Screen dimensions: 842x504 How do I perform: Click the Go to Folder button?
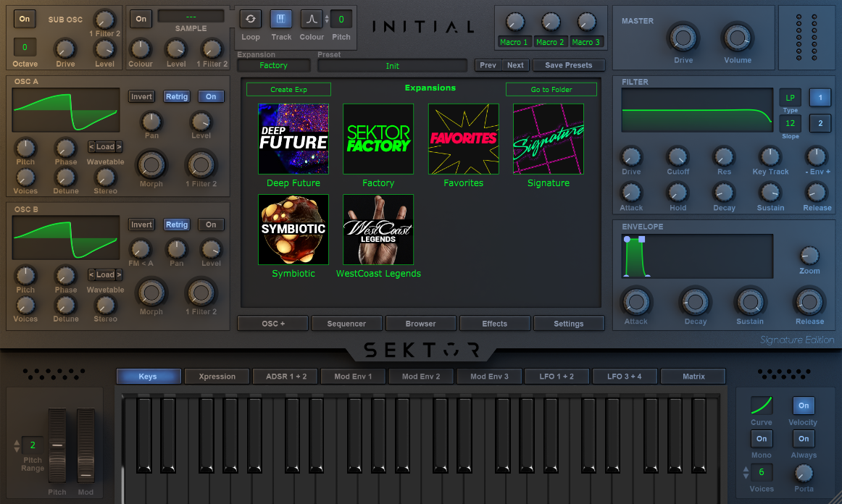click(x=551, y=89)
